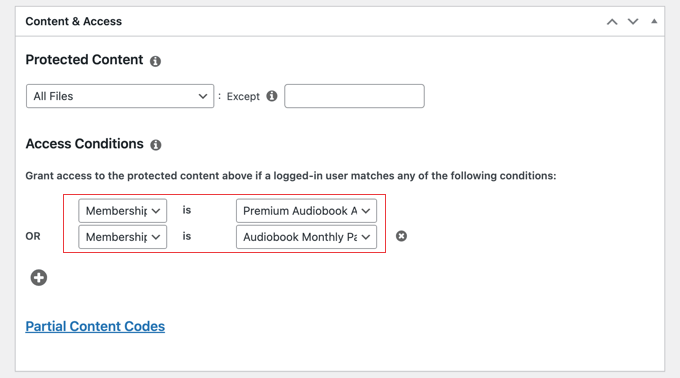Click the Protected Content heading
The height and width of the screenshot is (378, 680).
click(84, 60)
